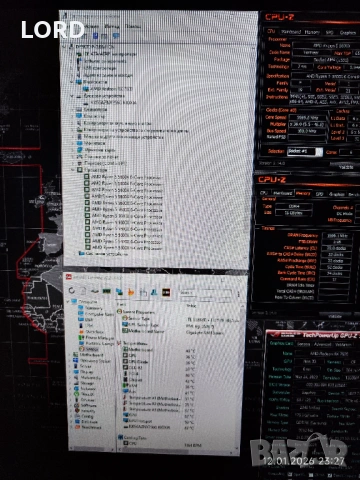Open the Mainboard tab in top CPU-Z window
This screenshot has height=480, width=360.
(291, 32)
